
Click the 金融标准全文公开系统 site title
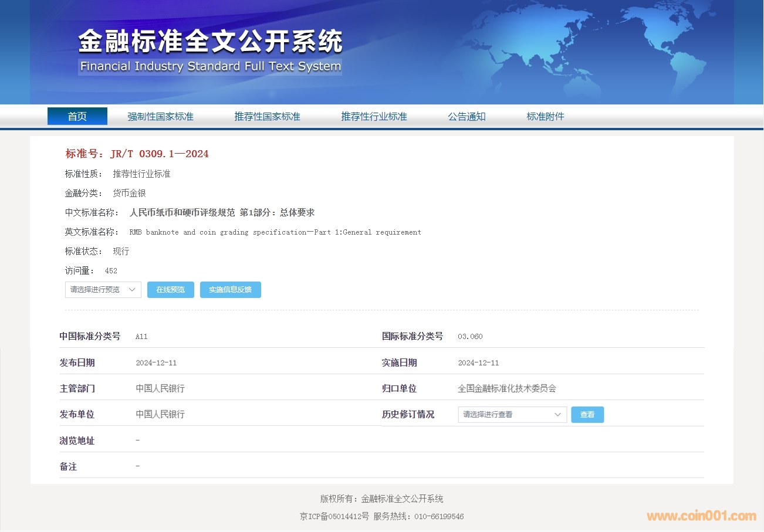pos(210,42)
